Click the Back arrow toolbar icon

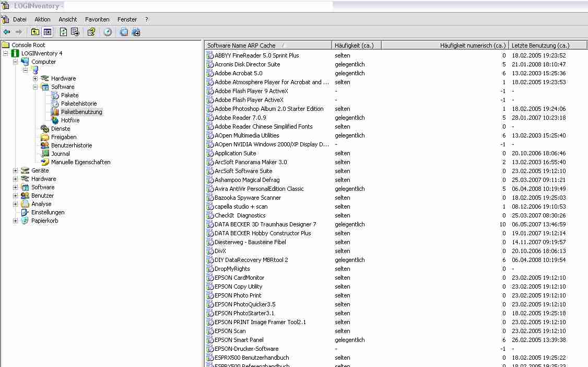pos(7,32)
